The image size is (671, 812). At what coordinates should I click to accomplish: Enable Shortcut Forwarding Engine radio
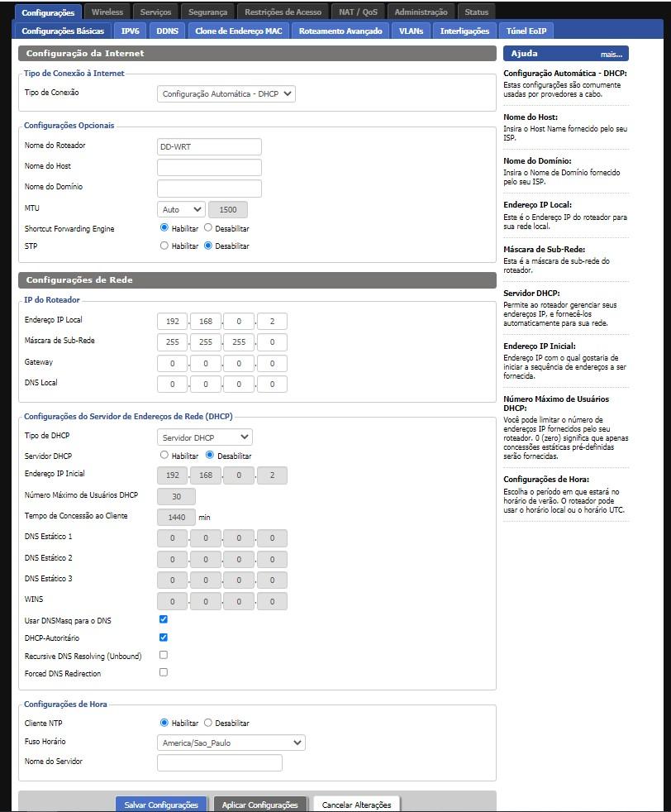[x=164, y=227]
